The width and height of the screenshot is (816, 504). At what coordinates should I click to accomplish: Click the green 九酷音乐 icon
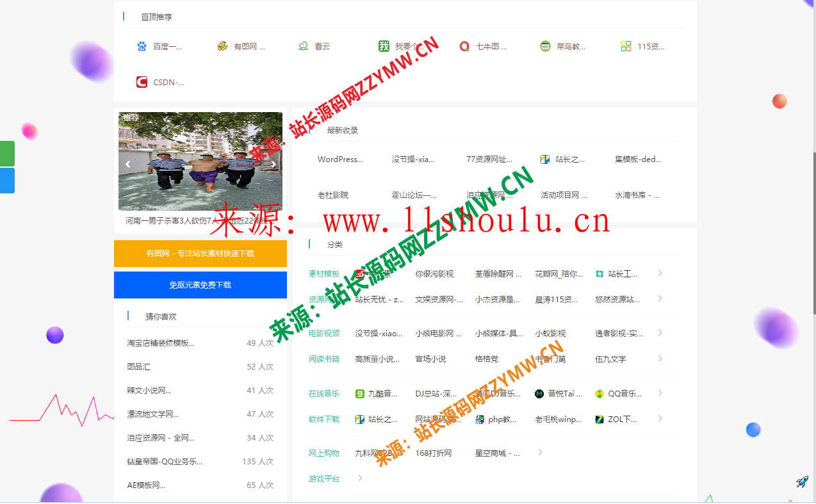[x=359, y=393]
